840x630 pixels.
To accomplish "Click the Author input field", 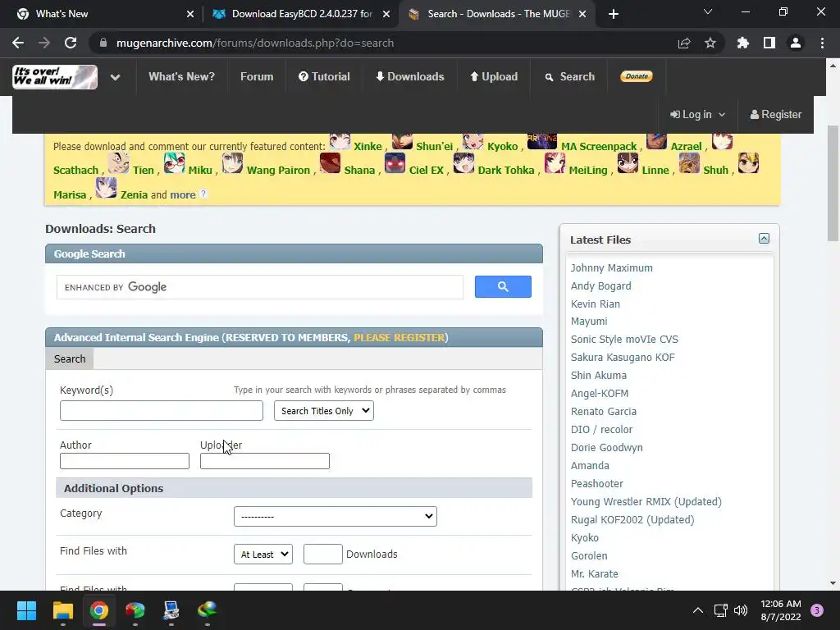I will (x=125, y=461).
